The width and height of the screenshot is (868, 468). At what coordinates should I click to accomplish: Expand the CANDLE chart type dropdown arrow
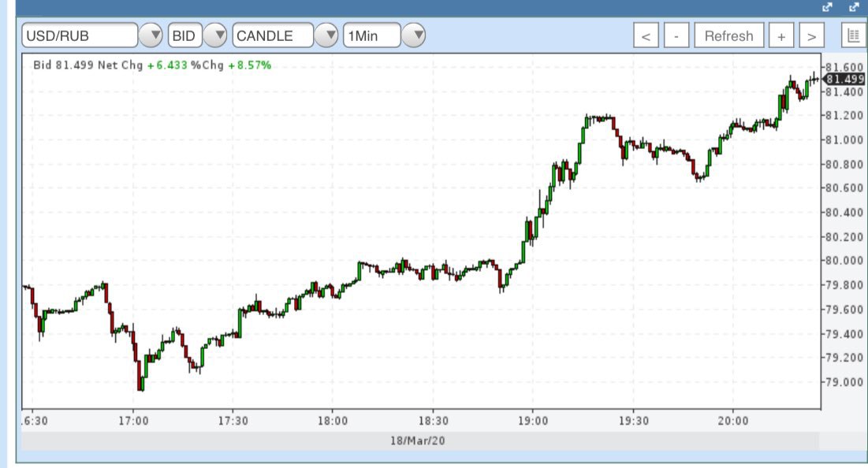pyautogui.click(x=326, y=35)
